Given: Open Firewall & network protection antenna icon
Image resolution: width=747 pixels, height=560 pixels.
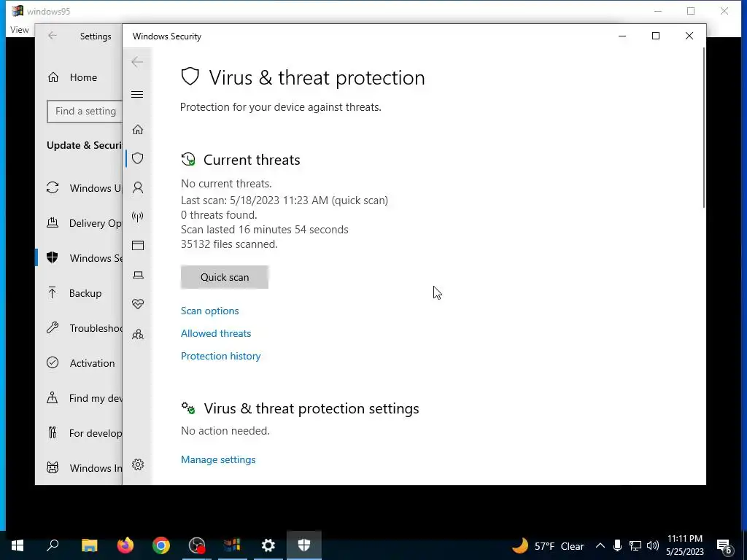Looking at the screenshot, I should coord(138,217).
